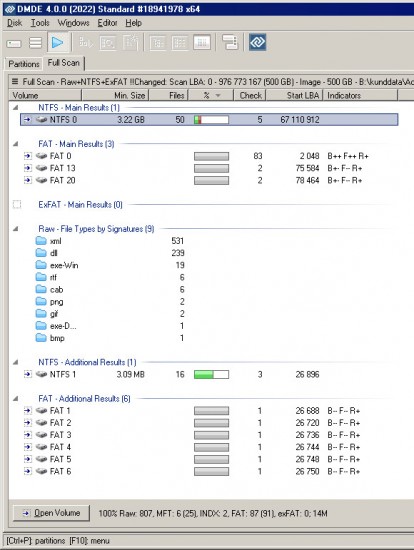
Task: Tick the ExFAT Main Results checkbox
Action: (17, 204)
